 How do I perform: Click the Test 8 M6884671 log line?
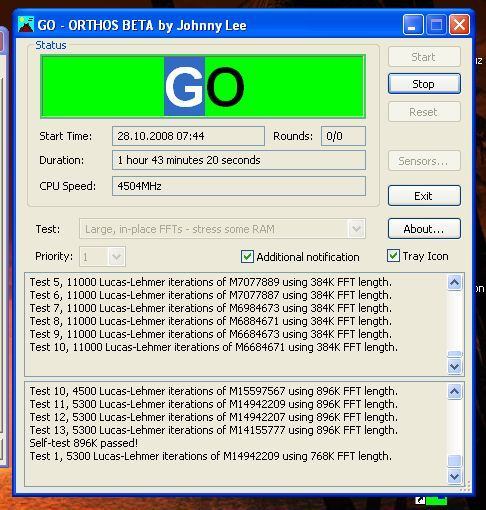[x=211, y=321]
